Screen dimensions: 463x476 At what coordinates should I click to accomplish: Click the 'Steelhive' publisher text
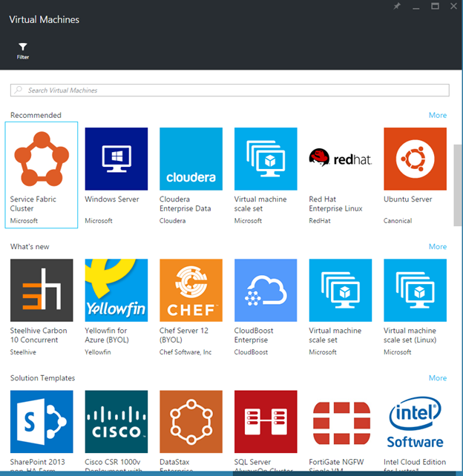[23, 352]
